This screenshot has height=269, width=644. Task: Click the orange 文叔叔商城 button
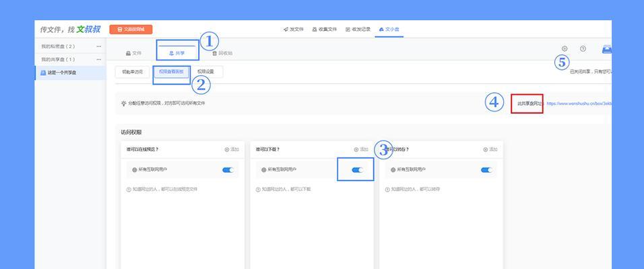131,30
